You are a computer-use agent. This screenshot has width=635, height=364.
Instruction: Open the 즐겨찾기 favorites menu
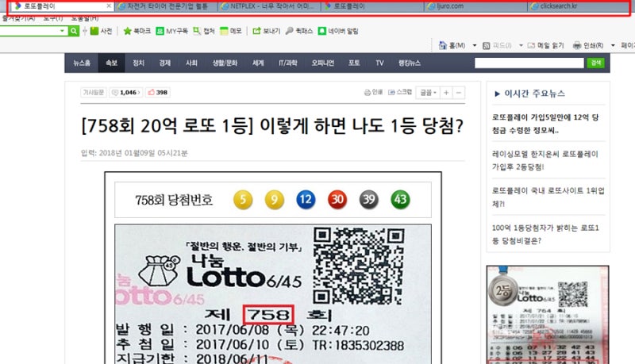[18, 18]
